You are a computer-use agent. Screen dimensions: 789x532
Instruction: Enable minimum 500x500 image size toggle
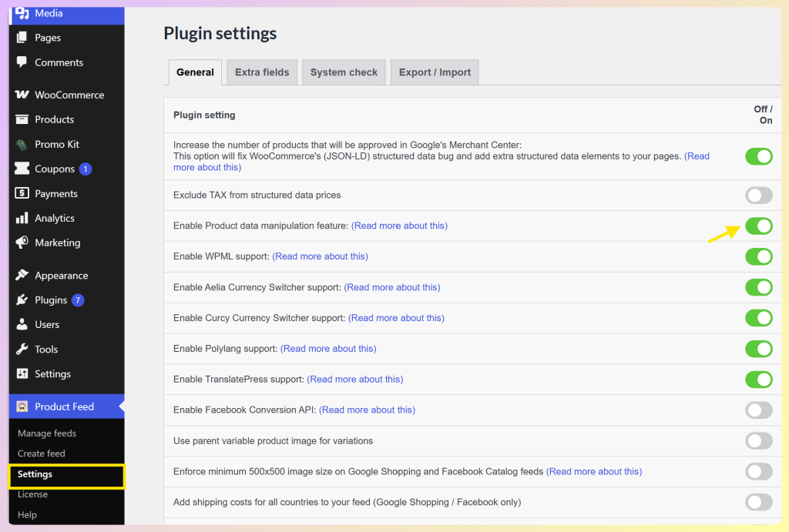(x=759, y=472)
